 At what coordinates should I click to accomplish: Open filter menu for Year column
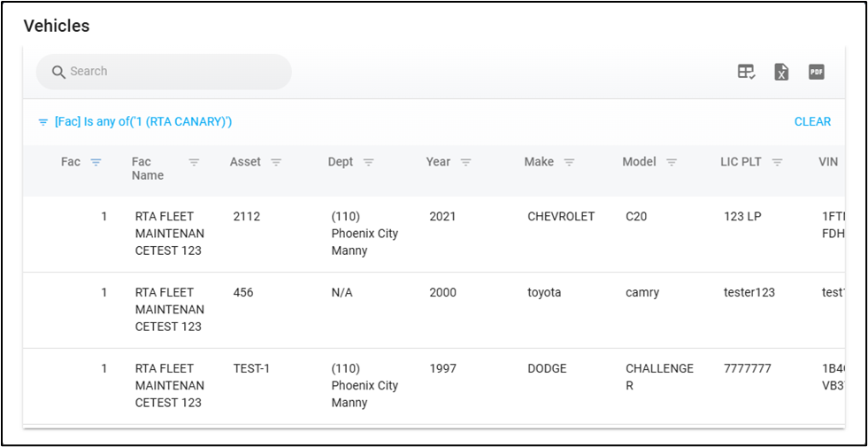465,162
